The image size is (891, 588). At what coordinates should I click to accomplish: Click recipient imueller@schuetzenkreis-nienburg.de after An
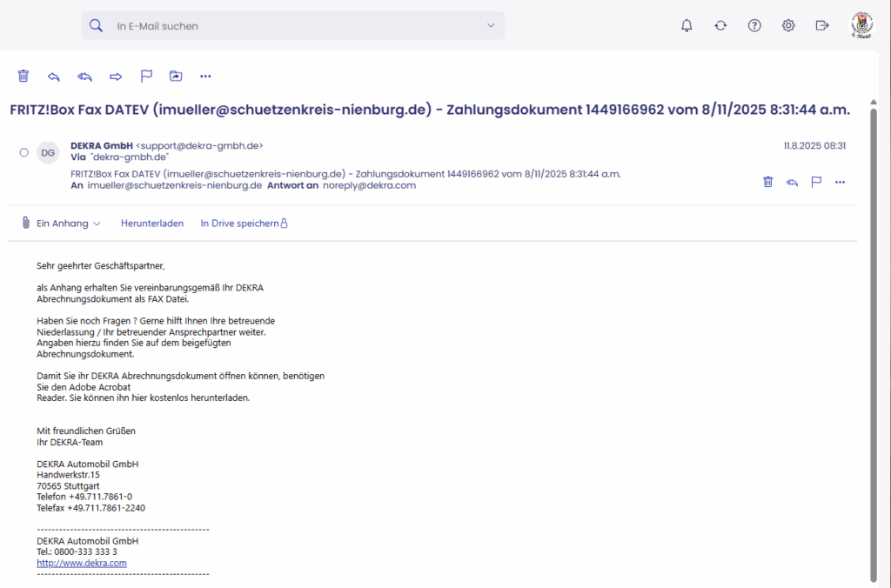(x=174, y=185)
